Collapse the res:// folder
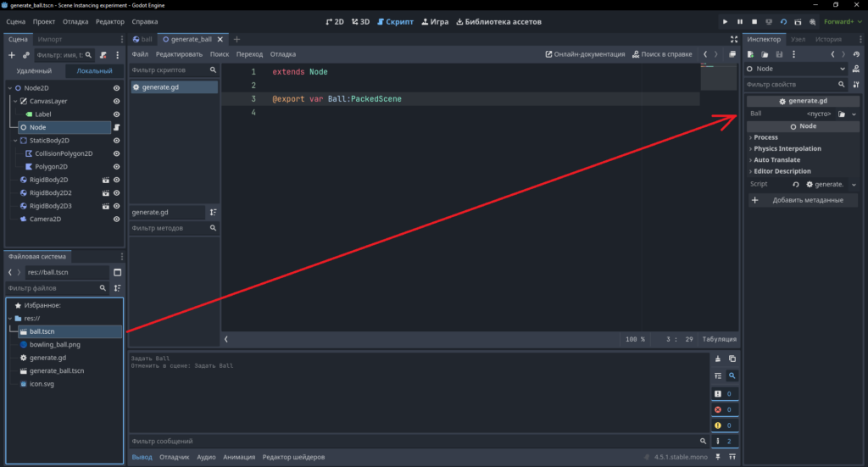Image resolution: width=868 pixels, height=467 pixels. click(10, 318)
